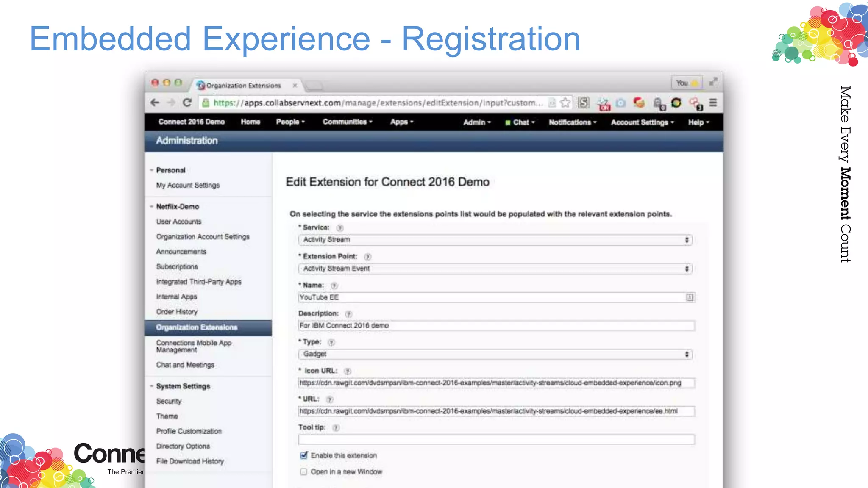The width and height of the screenshot is (868, 488).
Task: Collapse the System Settings section
Action: pyautogui.click(x=151, y=386)
